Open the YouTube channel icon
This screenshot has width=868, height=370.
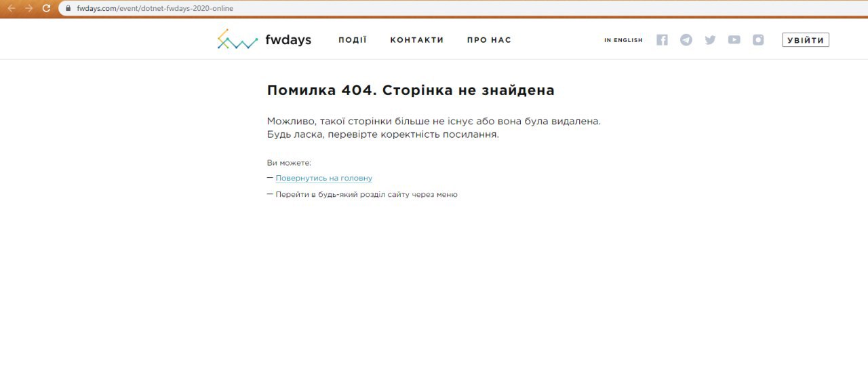[734, 40]
